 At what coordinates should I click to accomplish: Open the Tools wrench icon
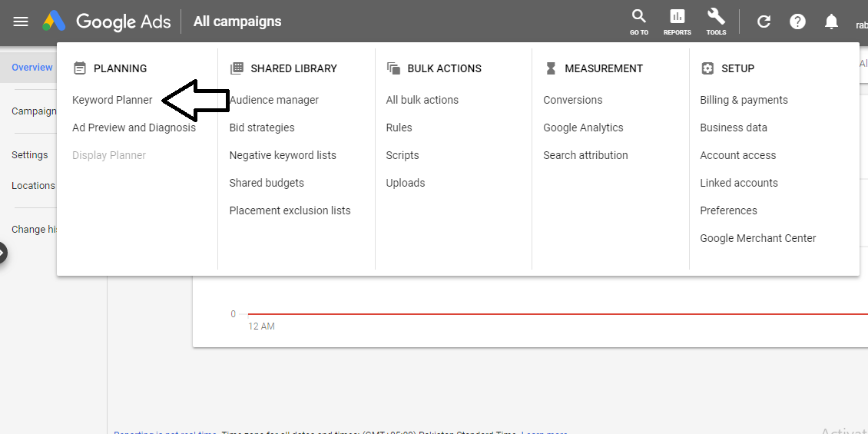coord(716,22)
